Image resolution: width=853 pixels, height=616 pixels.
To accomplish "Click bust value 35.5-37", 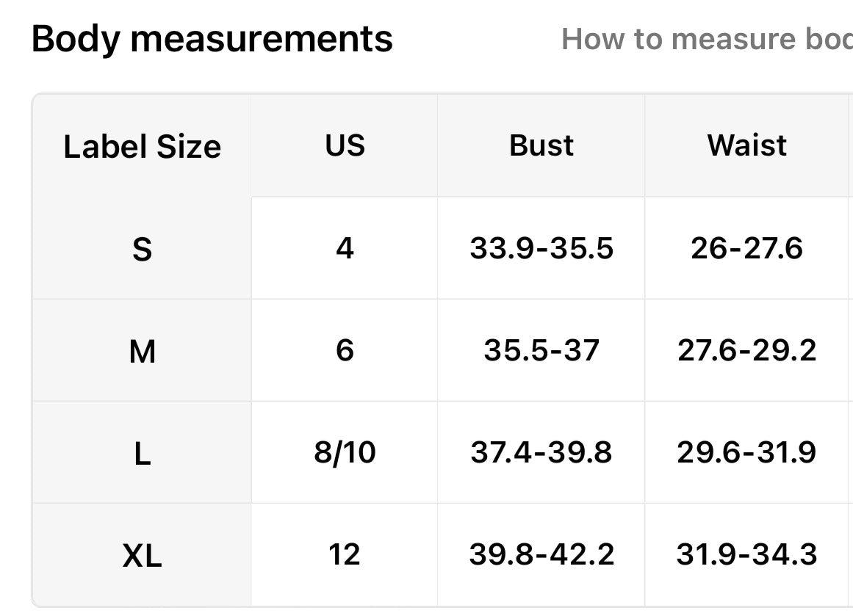I will coord(541,349).
